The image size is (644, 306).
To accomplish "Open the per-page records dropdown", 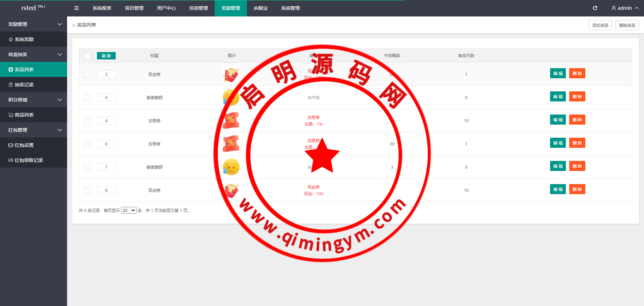I will [x=128, y=211].
